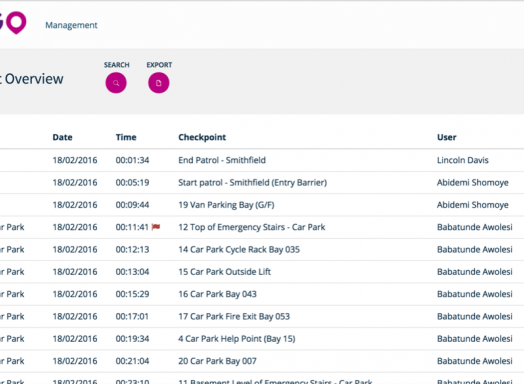This screenshot has height=384, width=524.
Task: Select 19 Van Parking Bay (G/F)
Action: click(x=226, y=205)
